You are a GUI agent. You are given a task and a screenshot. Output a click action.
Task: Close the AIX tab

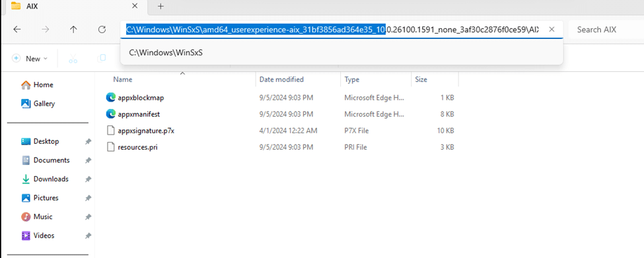134,6
